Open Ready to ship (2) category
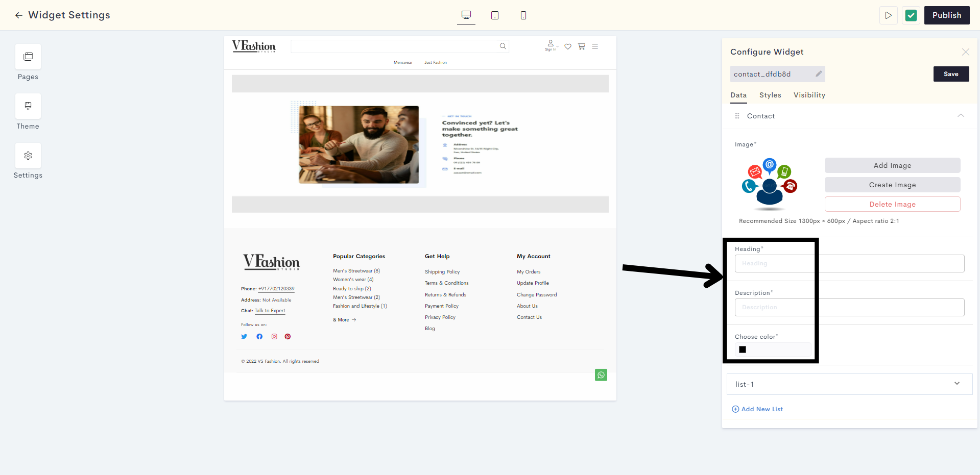This screenshot has height=475, width=980. 352,289
